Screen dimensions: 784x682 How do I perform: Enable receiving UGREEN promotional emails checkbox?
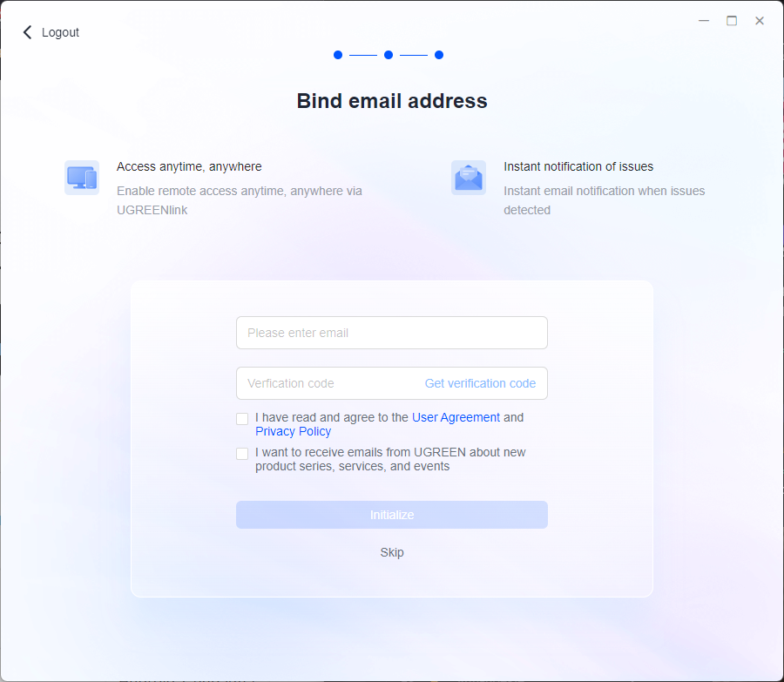click(x=242, y=454)
